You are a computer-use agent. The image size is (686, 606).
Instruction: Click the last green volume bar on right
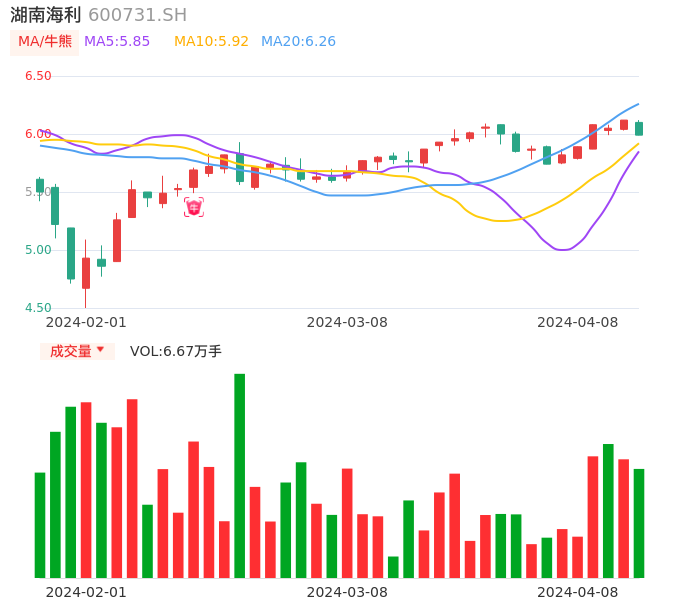(x=639, y=523)
